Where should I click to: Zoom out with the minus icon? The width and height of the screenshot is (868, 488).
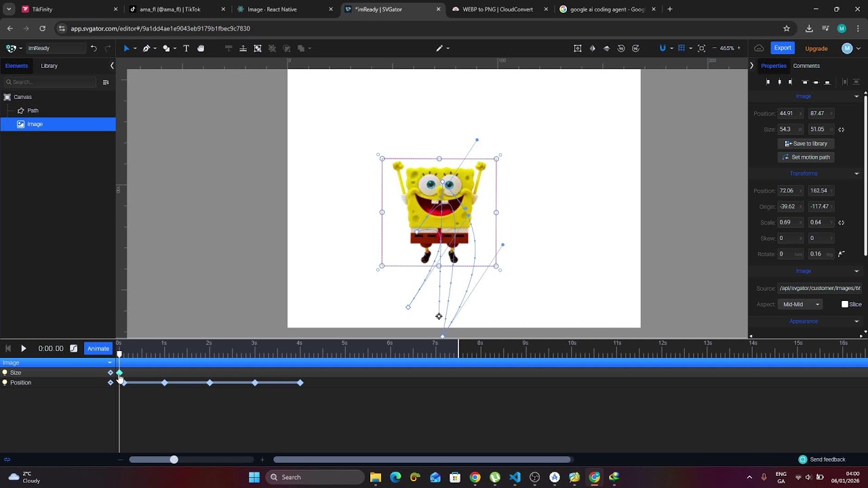pos(714,48)
